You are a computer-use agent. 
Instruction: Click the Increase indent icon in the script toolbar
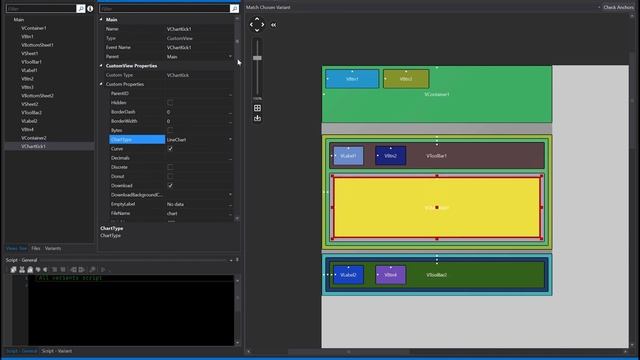coord(82,269)
